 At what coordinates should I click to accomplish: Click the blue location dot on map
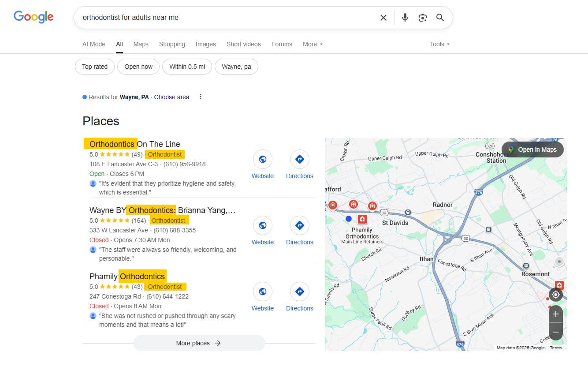[349, 219]
